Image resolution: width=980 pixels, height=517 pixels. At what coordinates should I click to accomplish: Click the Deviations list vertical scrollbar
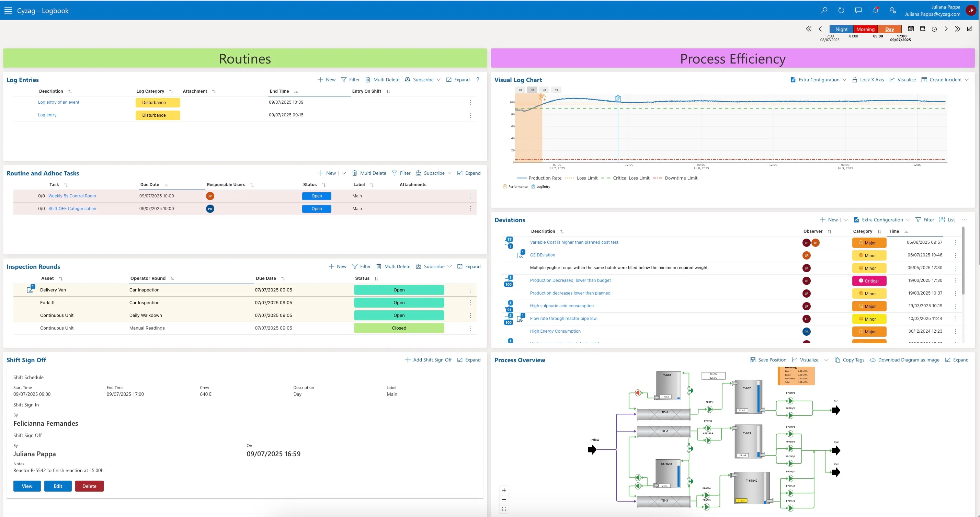click(x=963, y=261)
